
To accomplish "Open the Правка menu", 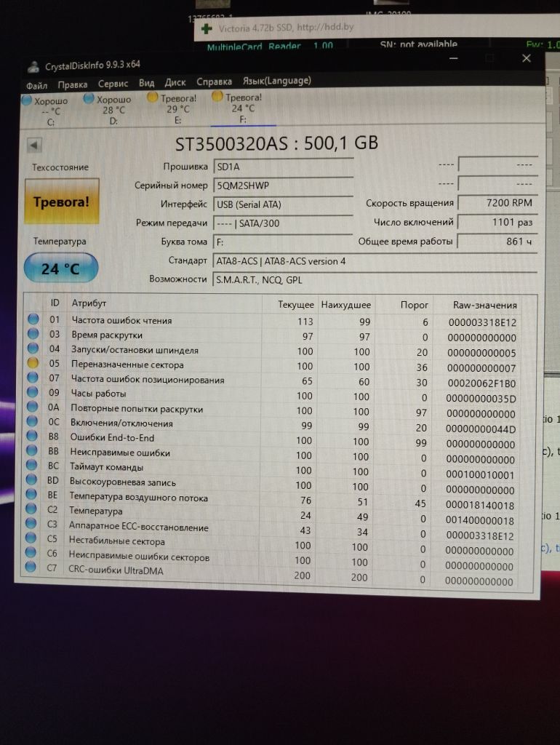I will 73,84.
